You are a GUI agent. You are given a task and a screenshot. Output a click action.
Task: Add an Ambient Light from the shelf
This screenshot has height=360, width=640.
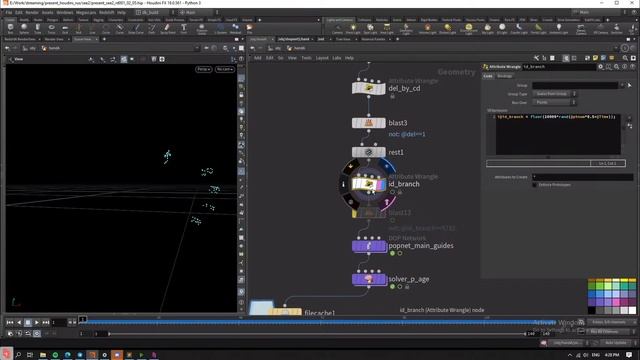[559, 29]
